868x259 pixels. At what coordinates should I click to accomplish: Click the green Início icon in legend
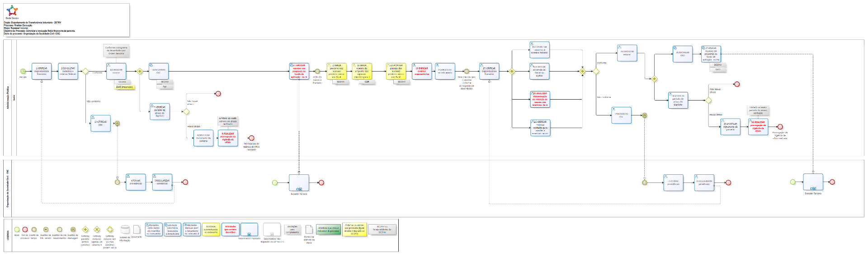(17, 230)
